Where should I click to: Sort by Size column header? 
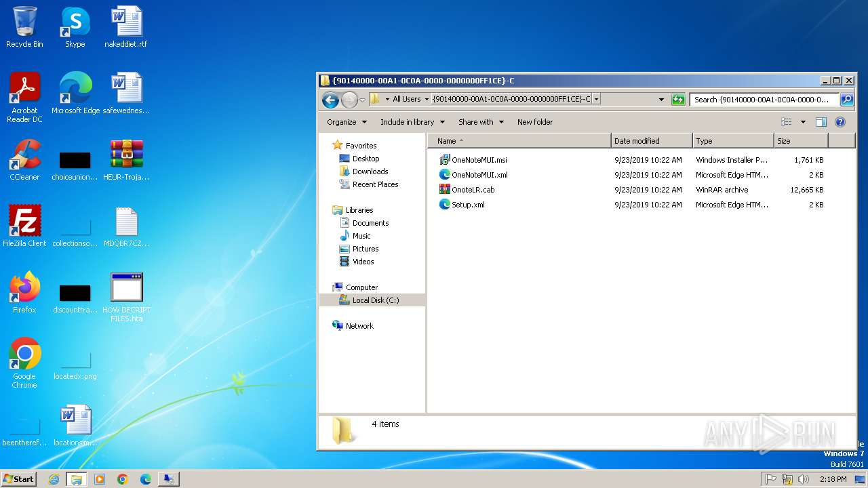tap(801, 141)
